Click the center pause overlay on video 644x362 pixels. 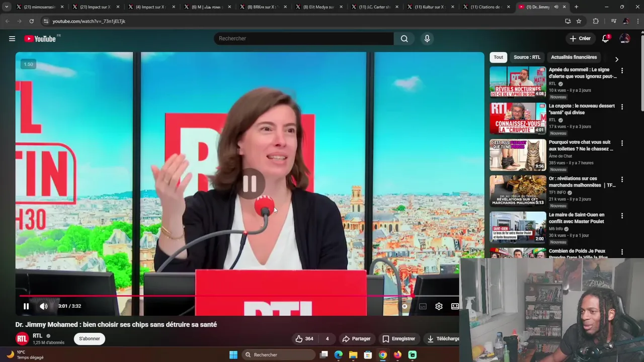[250, 184]
